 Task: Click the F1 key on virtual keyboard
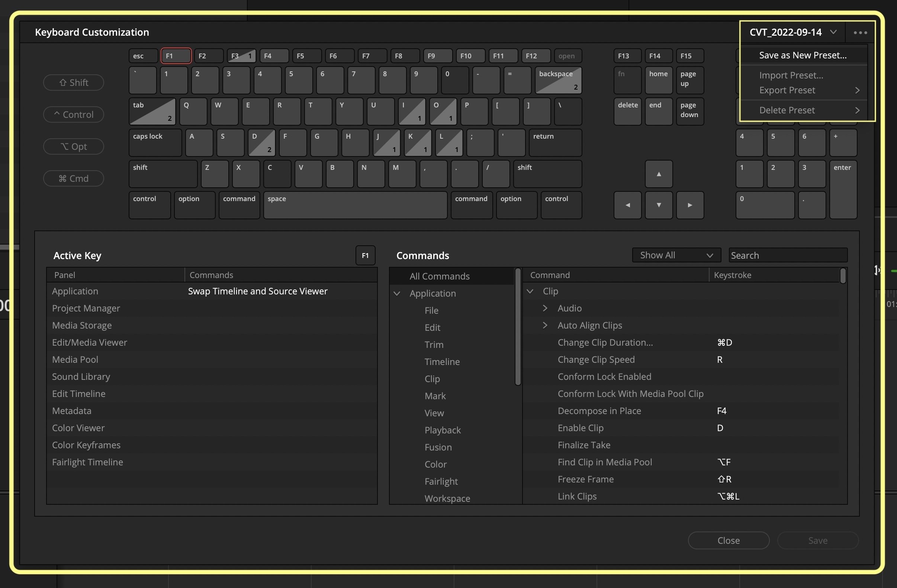coord(176,56)
